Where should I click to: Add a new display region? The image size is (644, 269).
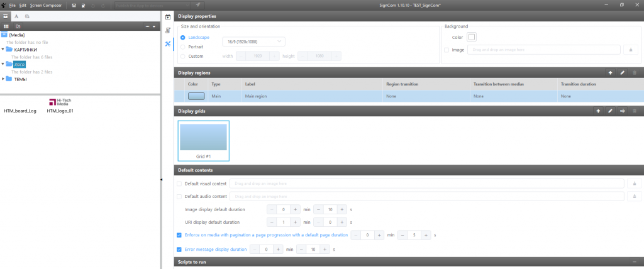click(610, 73)
